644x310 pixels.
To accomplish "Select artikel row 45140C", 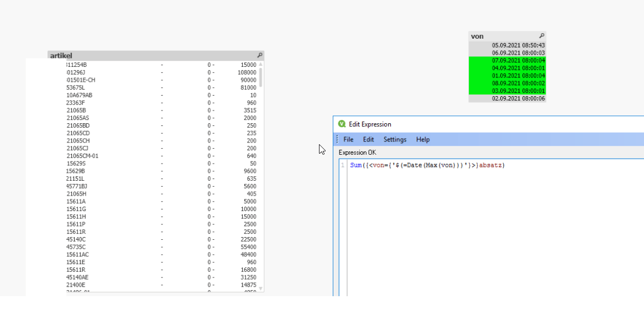I will tap(161, 239).
